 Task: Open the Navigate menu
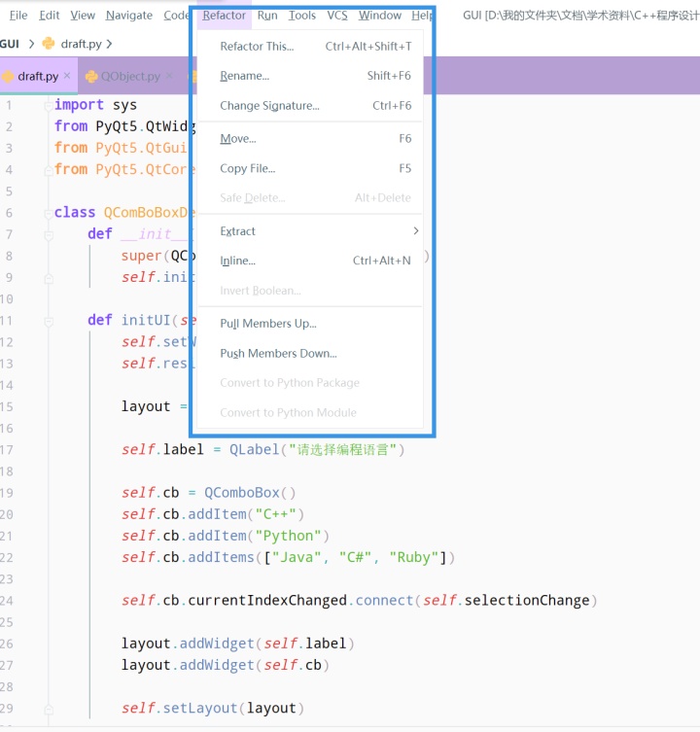pyautogui.click(x=129, y=16)
